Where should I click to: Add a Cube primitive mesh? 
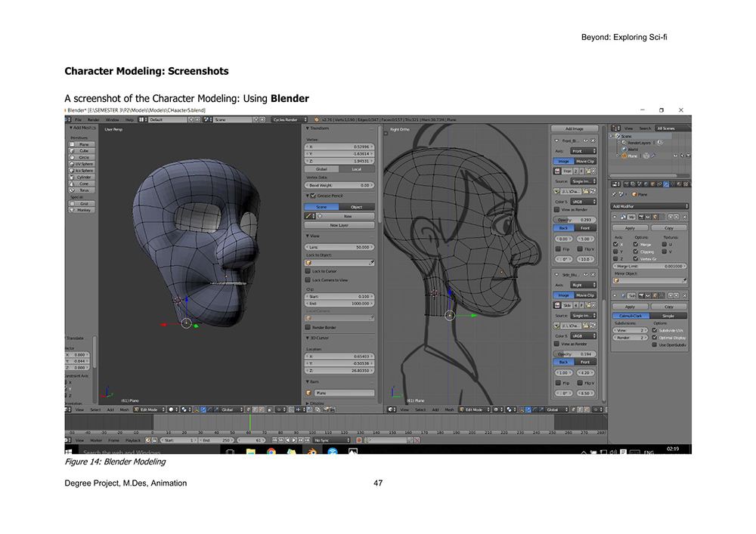[x=82, y=151]
